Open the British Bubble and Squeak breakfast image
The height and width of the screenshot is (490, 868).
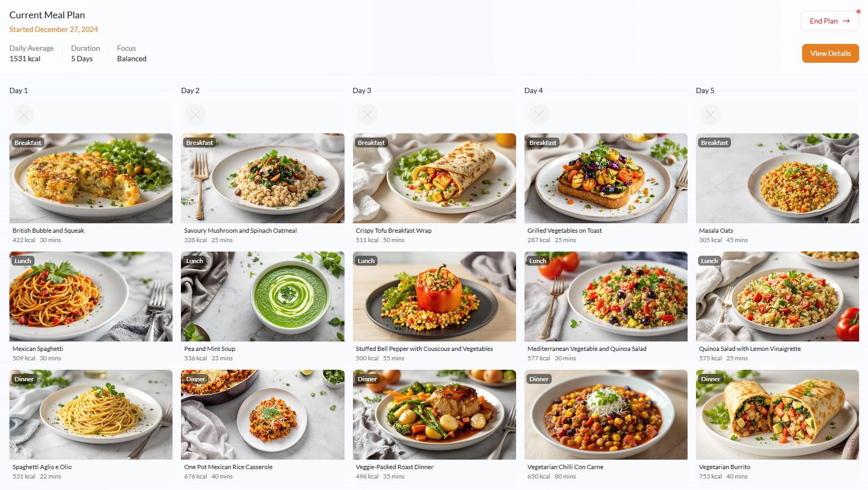click(x=91, y=178)
